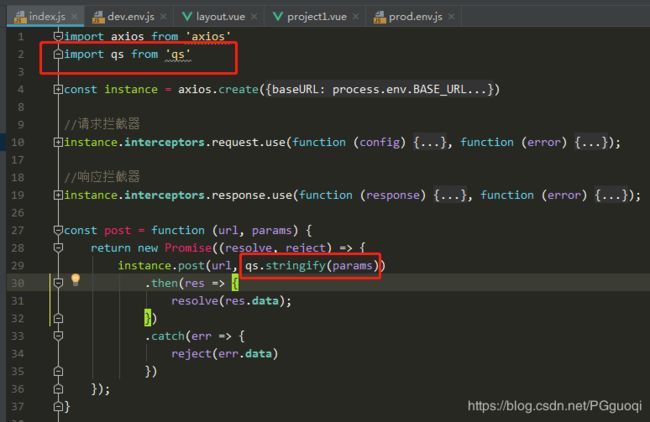Click the highlighted opening brace on line 30
650x422 pixels.
pyautogui.click(x=235, y=283)
